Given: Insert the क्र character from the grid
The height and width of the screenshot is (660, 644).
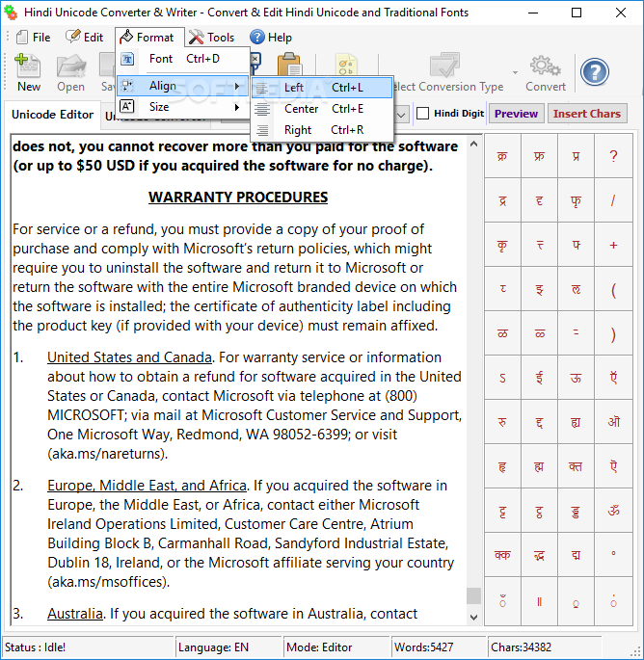Looking at the screenshot, I should [502, 156].
